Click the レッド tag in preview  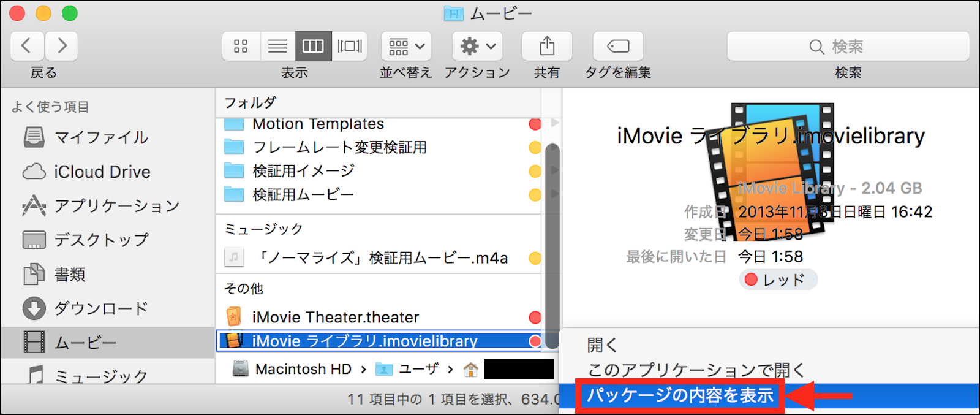(x=778, y=280)
